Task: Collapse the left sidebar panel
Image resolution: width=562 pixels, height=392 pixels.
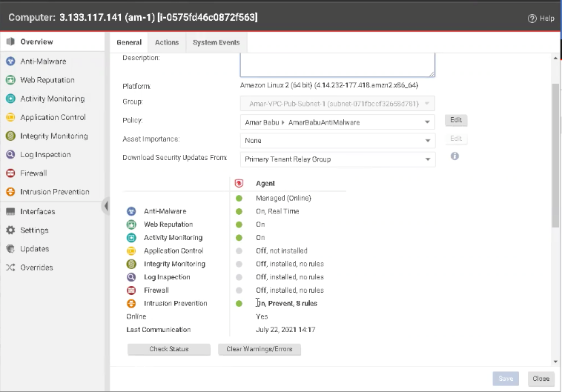Action: (x=105, y=207)
